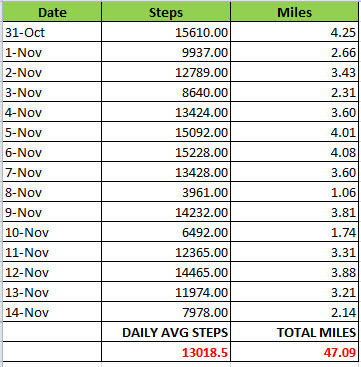
Task: Click the red average value 13018.5
Action: click(166, 352)
